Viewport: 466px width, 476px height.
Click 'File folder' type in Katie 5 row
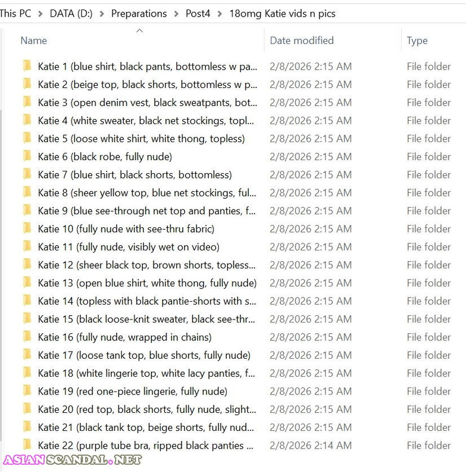pos(429,139)
